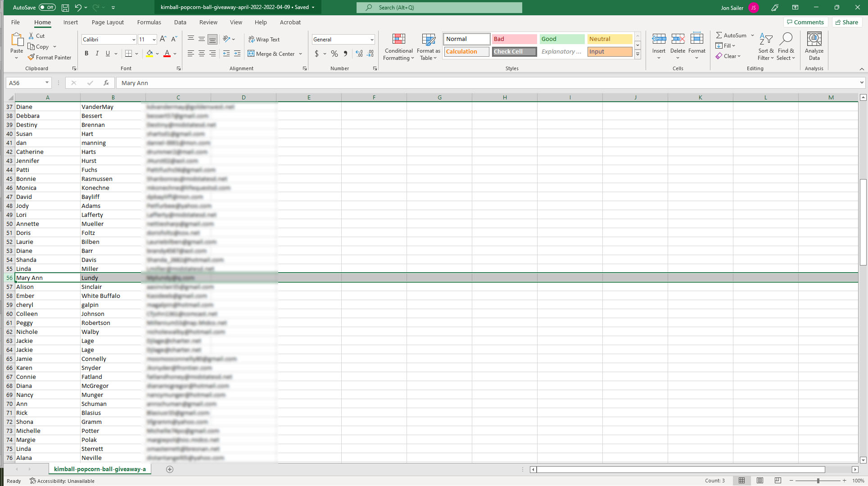Click the Sort & Filter icon
The height and width of the screenshot is (486, 868).
(765, 40)
